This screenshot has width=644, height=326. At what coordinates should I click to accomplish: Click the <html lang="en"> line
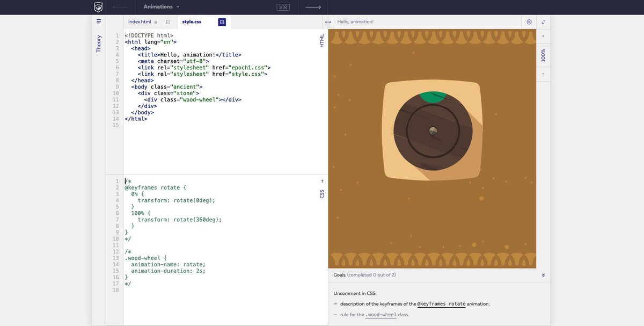(150, 41)
